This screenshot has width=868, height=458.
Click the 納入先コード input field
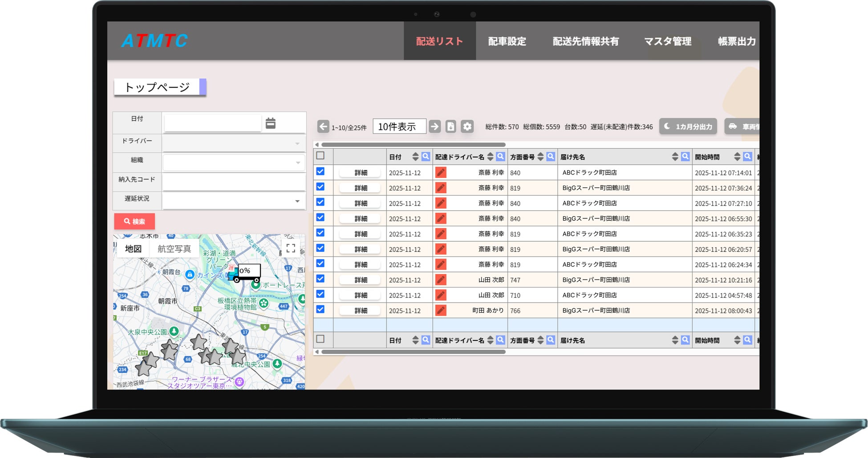click(x=234, y=182)
